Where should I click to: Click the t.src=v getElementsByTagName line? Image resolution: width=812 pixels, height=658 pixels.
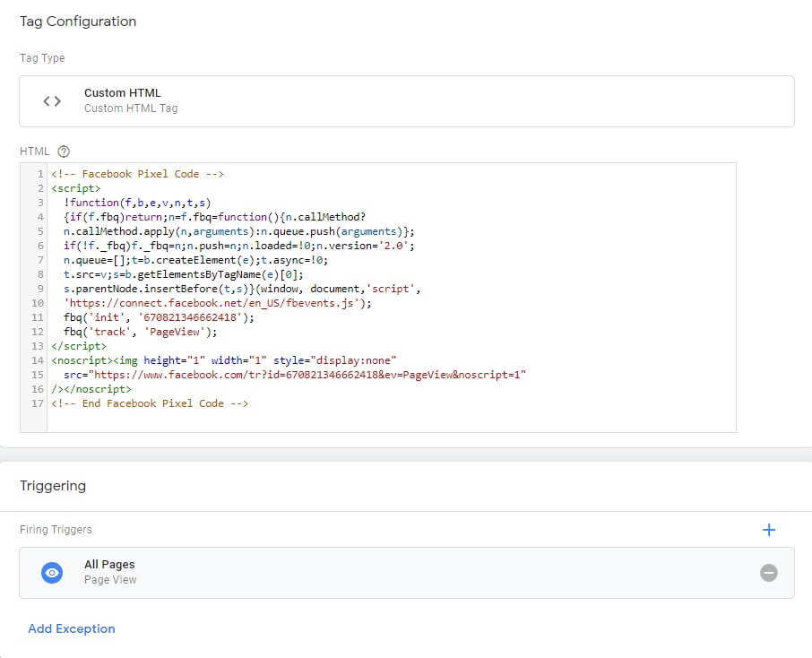(x=184, y=274)
